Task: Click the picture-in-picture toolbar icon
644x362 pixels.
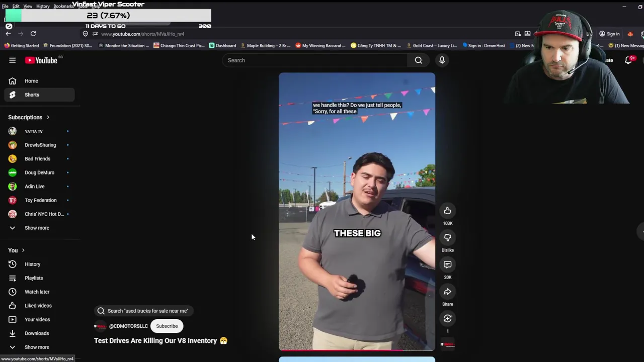Action: click(x=518, y=34)
